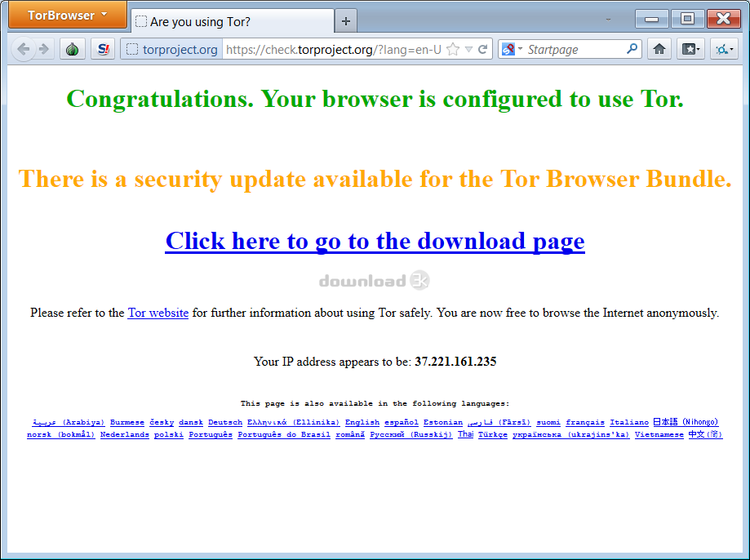Open the Tor website link
750x560 pixels.
point(158,313)
